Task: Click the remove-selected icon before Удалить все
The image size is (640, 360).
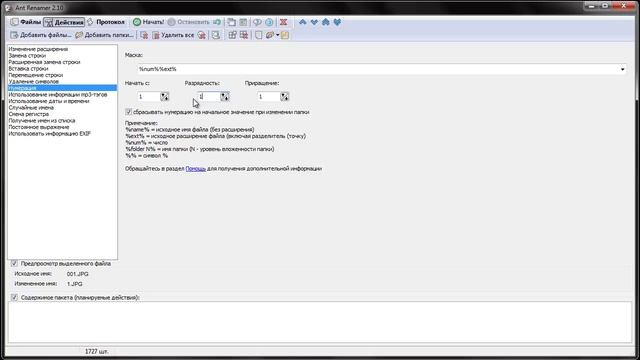Action: [x=144, y=36]
